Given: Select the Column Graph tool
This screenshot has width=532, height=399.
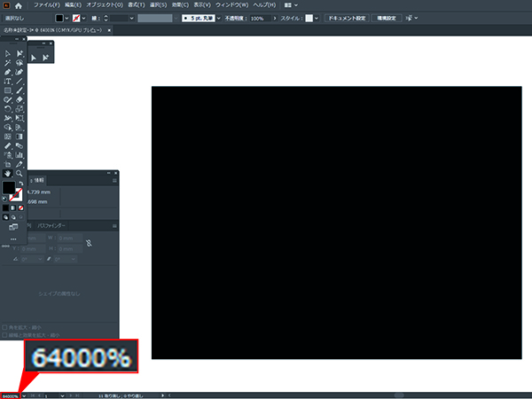Looking at the screenshot, I should pyautogui.click(x=20, y=155).
